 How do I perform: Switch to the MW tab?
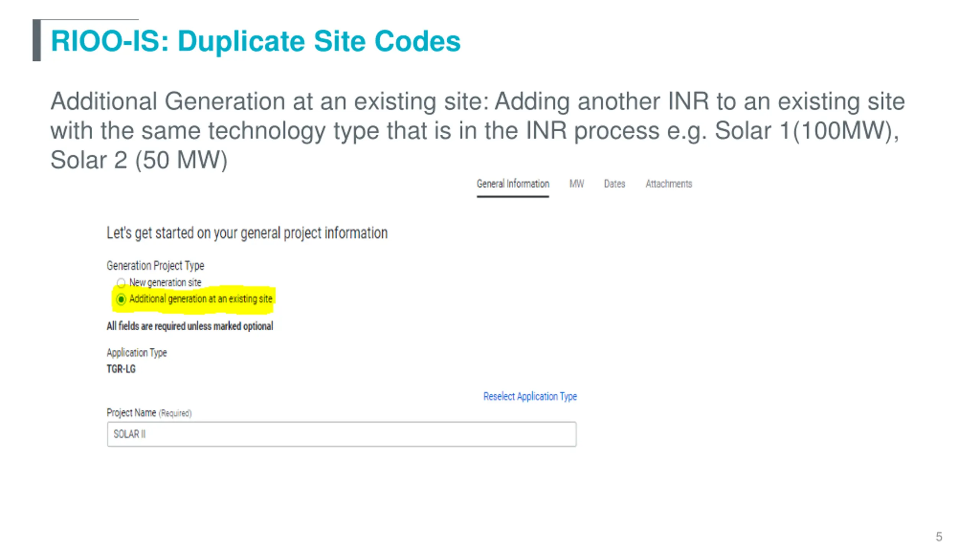point(577,184)
